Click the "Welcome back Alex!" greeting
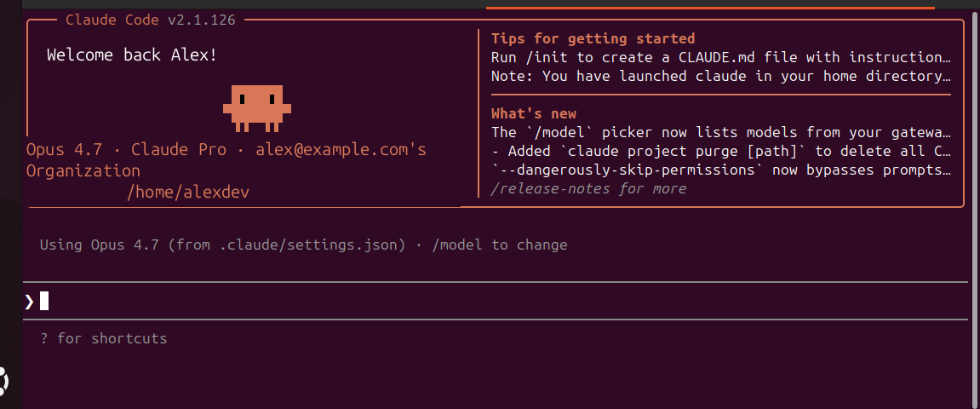980x409 pixels. (132, 55)
